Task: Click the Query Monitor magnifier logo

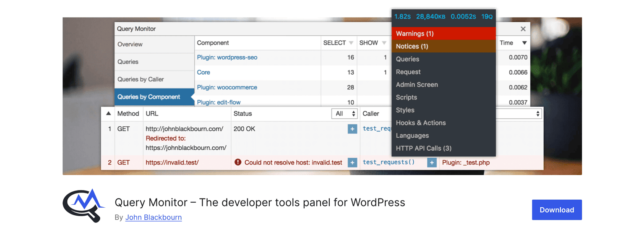Action: click(83, 205)
